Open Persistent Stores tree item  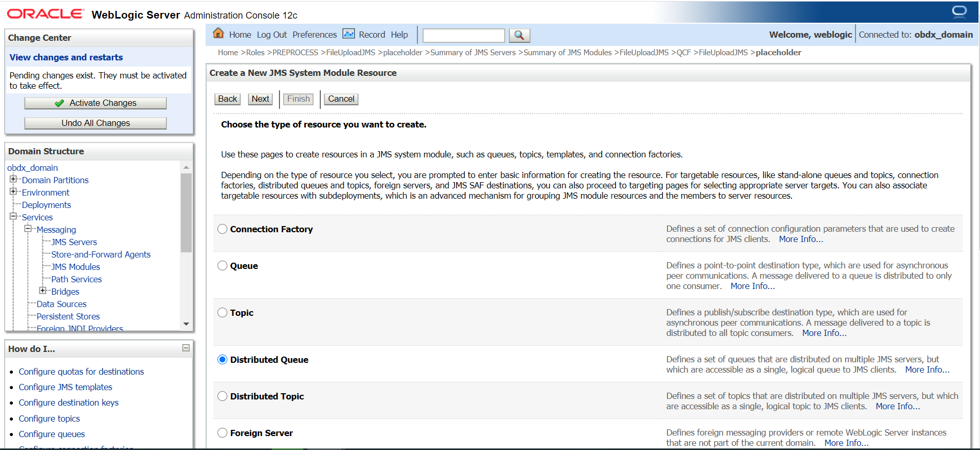coord(68,316)
